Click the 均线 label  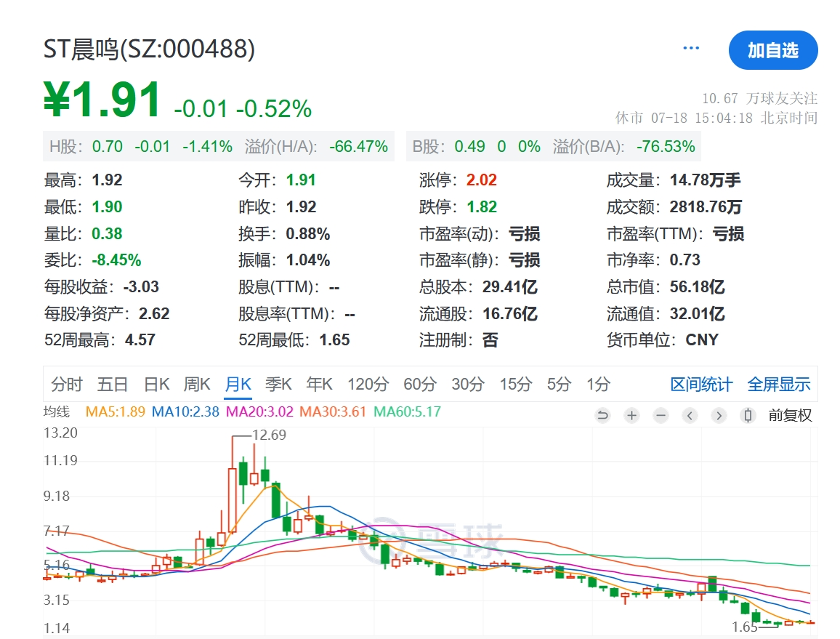point(57,411)
